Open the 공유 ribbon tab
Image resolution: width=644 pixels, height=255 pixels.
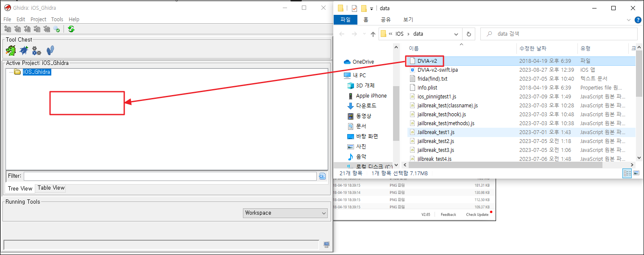pos(385,20)
